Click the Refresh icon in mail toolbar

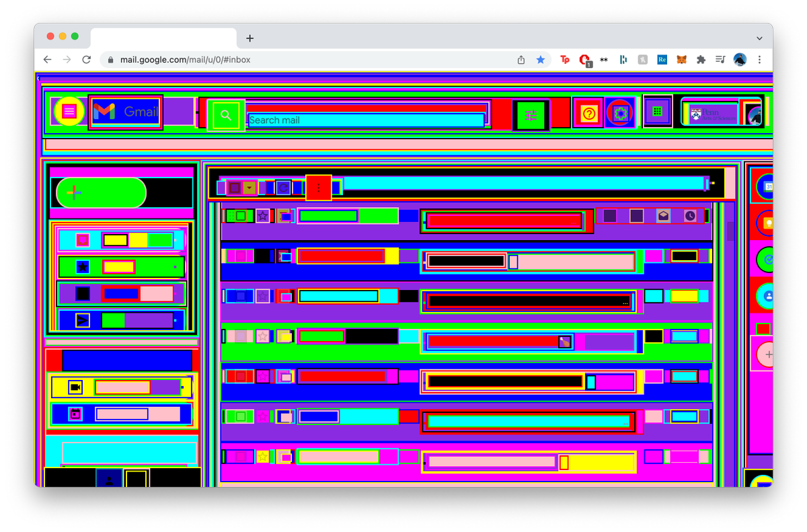point(283,188)
